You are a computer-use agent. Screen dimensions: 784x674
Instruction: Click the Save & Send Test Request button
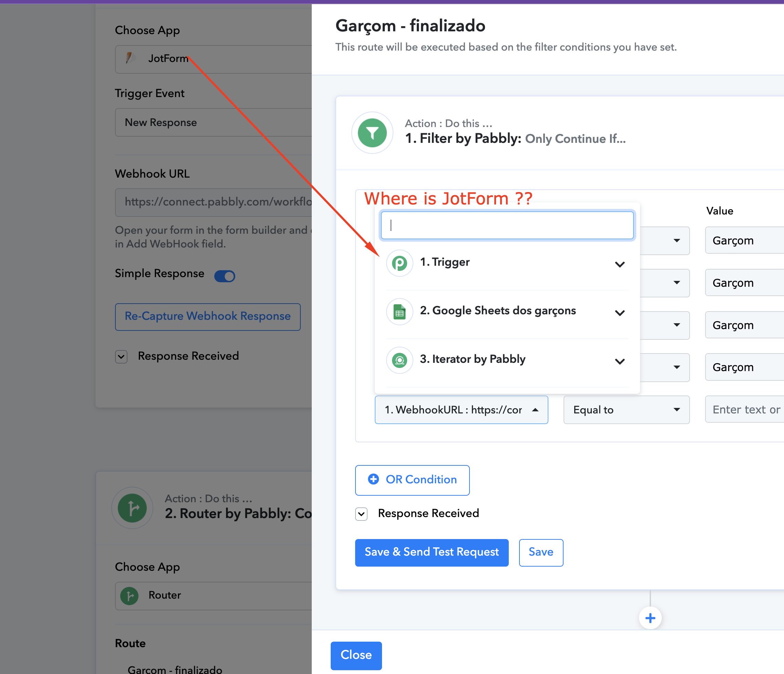(x=432, y=552)
